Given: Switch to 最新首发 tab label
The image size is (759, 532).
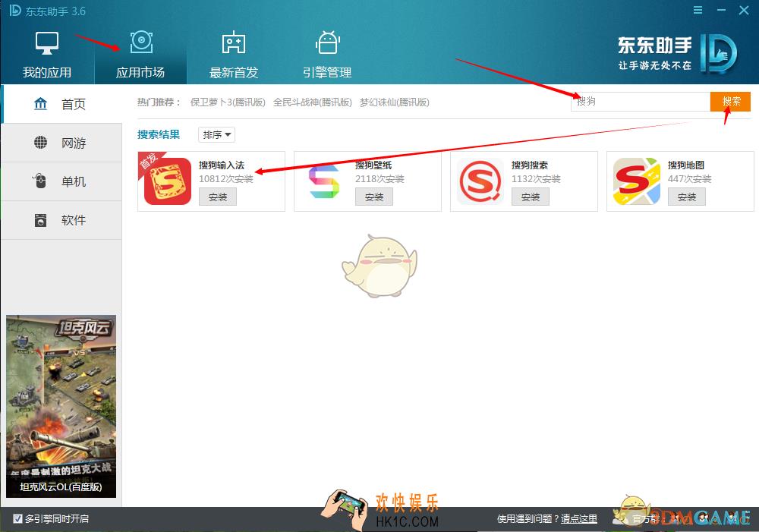Looking at the screenshot, I should coord(234,73).
